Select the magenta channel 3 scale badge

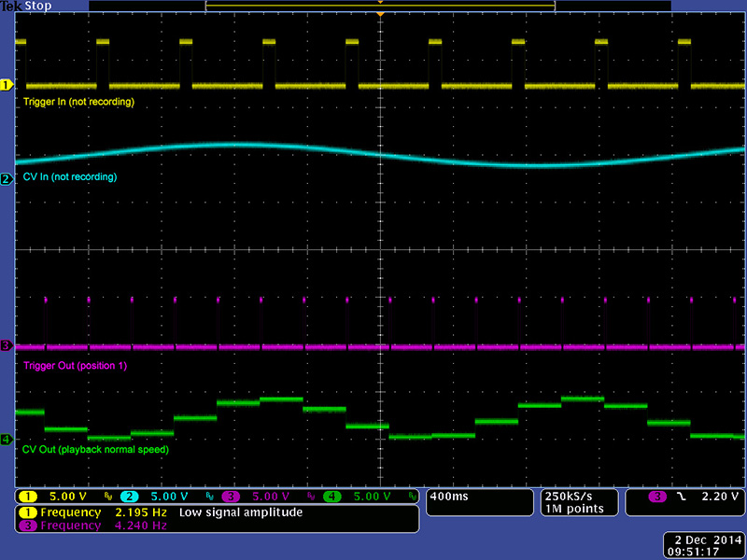tap(231, 497)
